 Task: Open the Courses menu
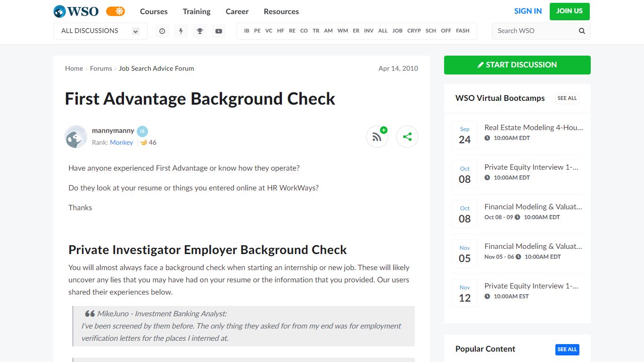pos(154,11)
